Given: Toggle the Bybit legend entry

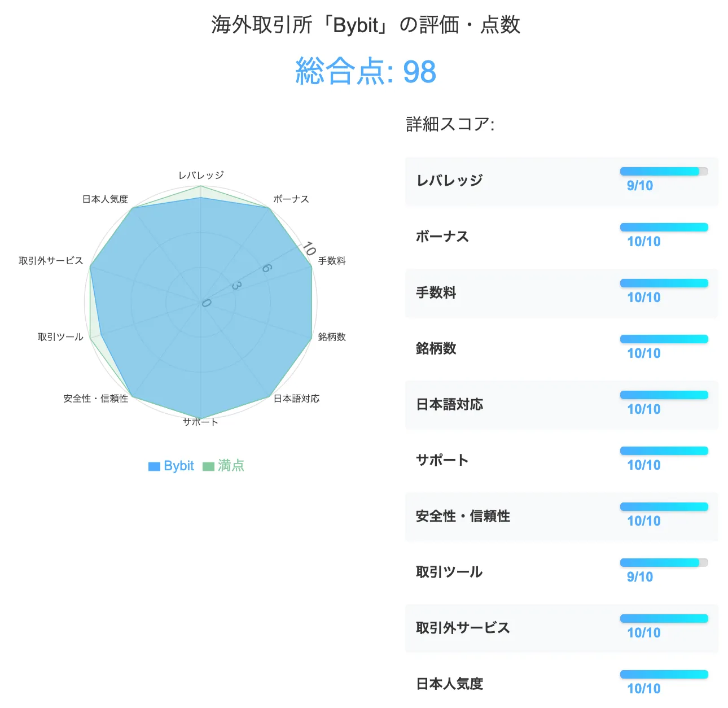Looking at the screenshot, I should point(171,466).
